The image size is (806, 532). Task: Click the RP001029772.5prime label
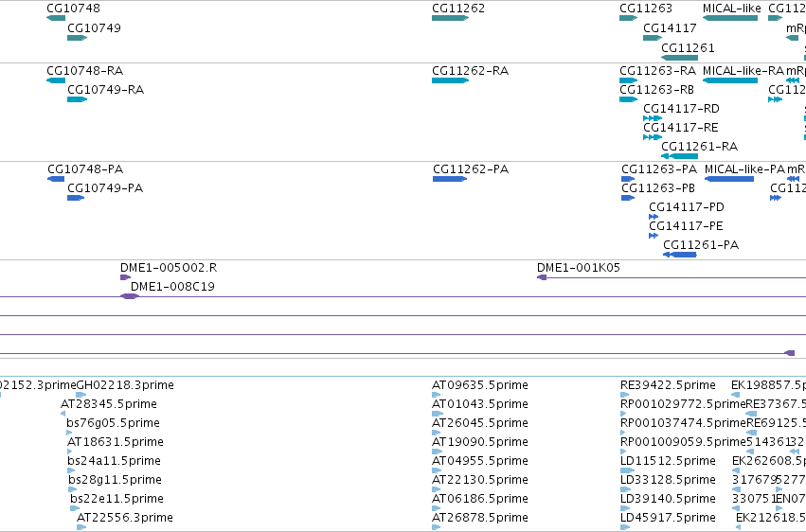point(683,404)
